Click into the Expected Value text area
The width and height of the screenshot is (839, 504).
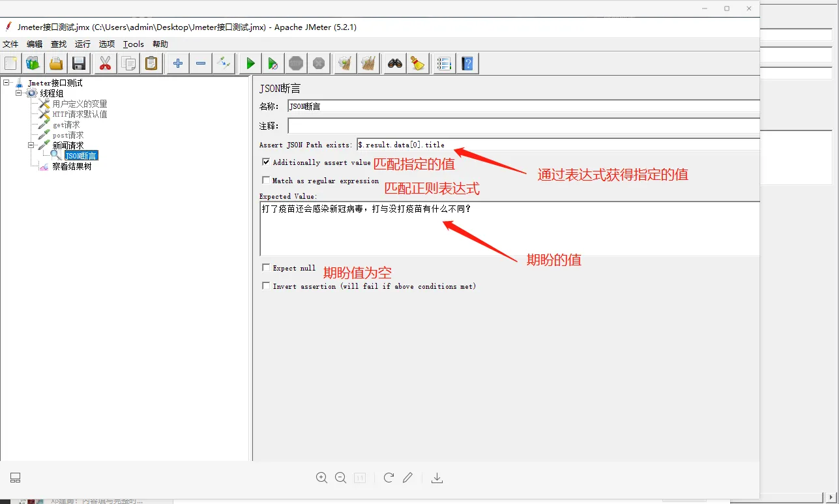coord(510,228)
